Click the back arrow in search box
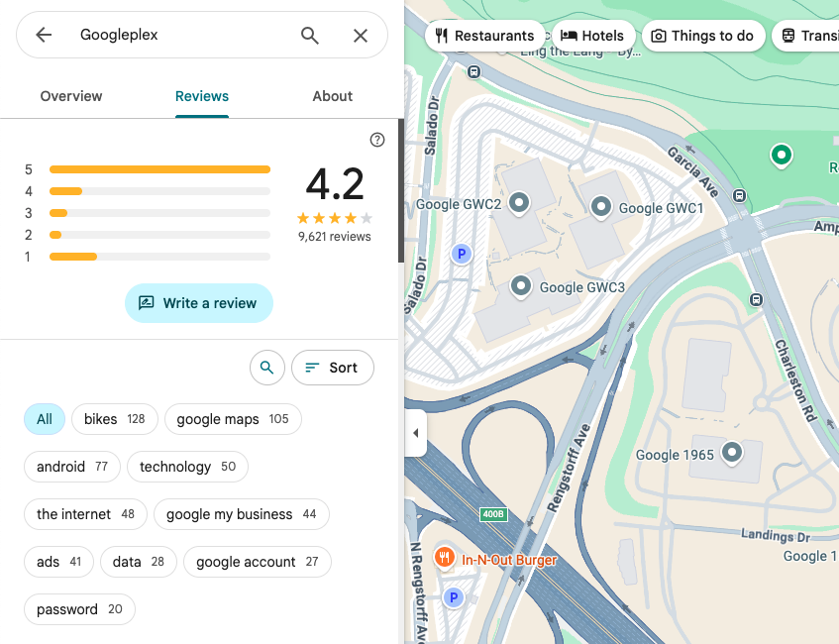The image size is (839, 644). click(44, 36)
